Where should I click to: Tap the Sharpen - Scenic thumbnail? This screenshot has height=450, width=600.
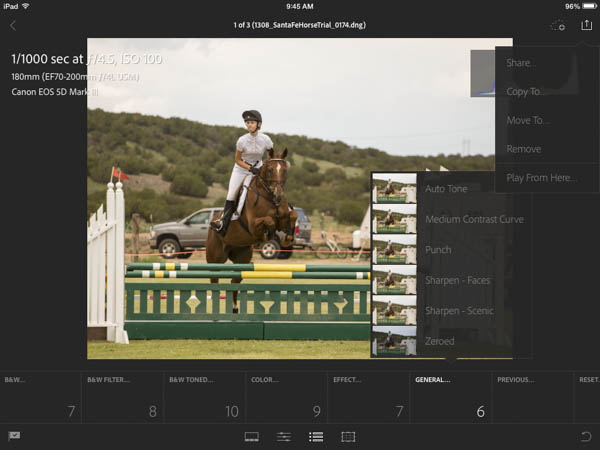coord(395,310)
